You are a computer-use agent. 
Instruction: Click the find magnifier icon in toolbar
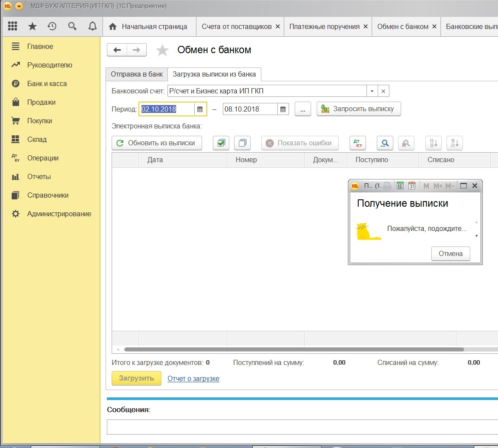coord(385,143)
